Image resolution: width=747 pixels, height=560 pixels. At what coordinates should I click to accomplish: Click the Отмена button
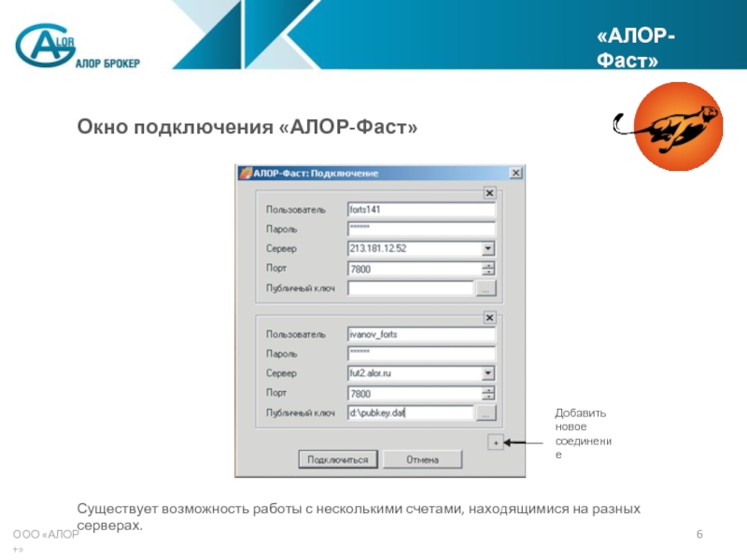[423, 459]
